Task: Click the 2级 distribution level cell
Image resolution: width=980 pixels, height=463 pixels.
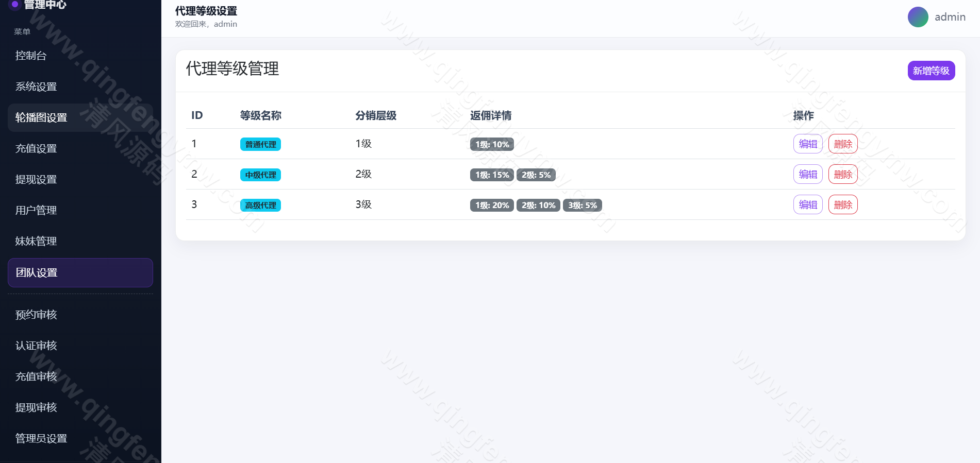Action: 363,174
